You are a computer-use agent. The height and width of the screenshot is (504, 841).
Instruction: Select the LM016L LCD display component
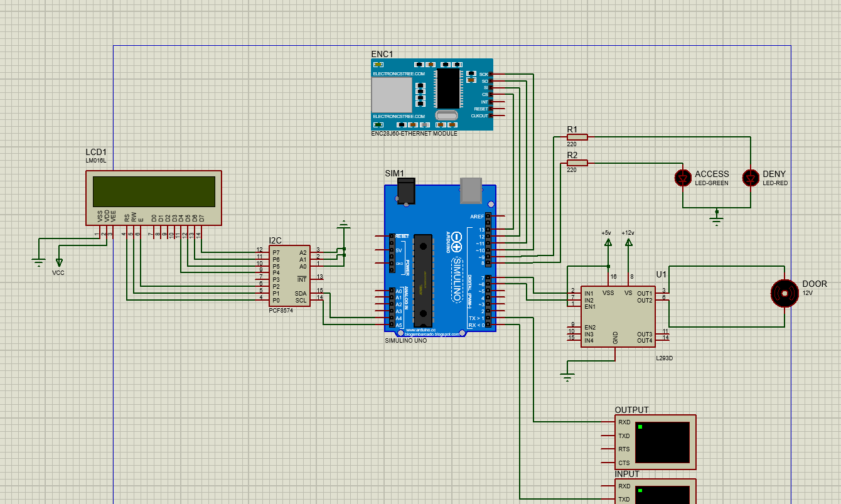[154, 198]
